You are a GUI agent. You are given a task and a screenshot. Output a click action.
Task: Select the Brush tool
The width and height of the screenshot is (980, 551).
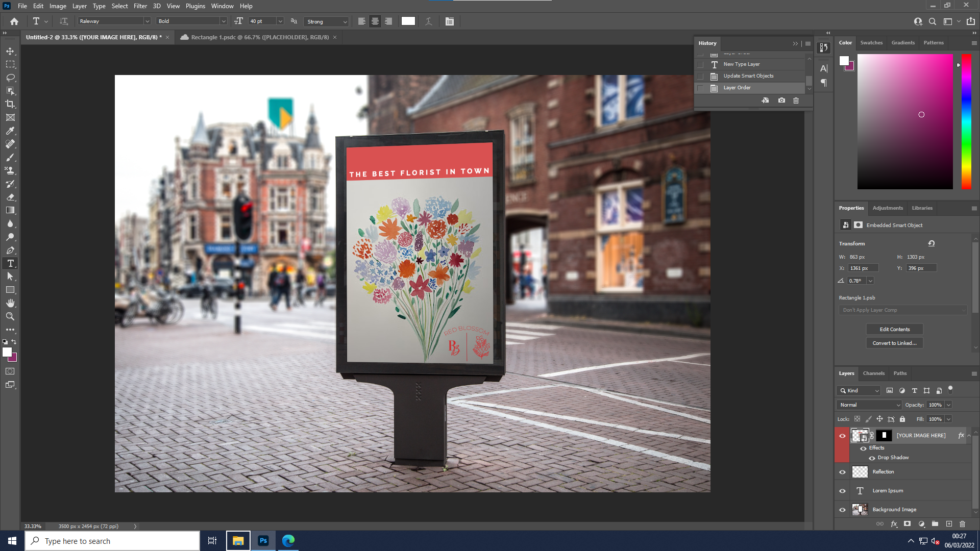point(10,157)
